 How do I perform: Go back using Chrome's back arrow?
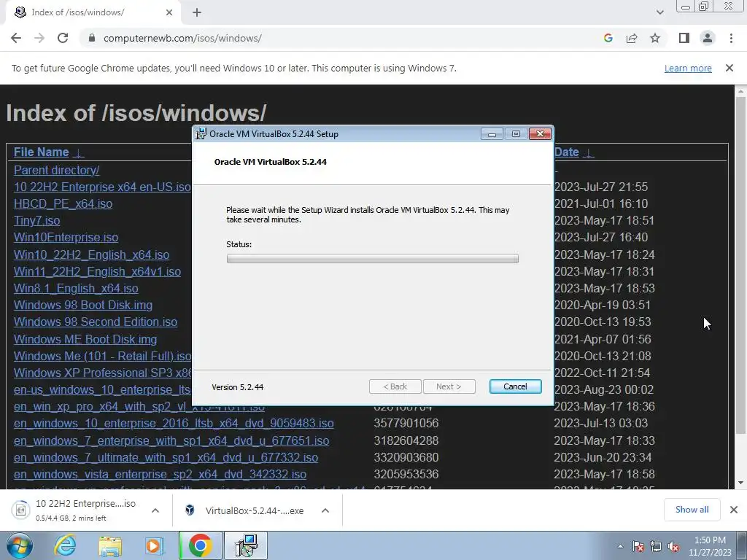(x=16, y=38)
